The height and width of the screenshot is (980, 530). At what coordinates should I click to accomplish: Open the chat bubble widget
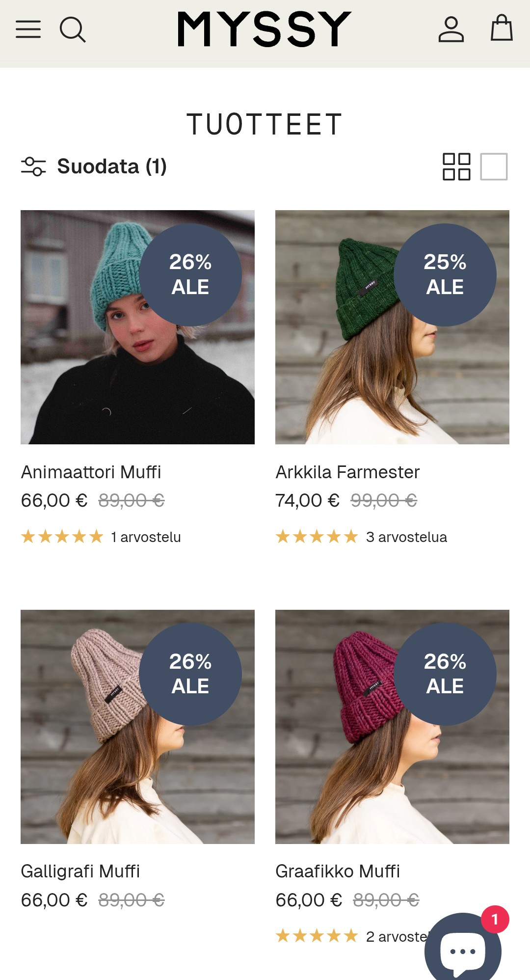(x=463, y=948)
